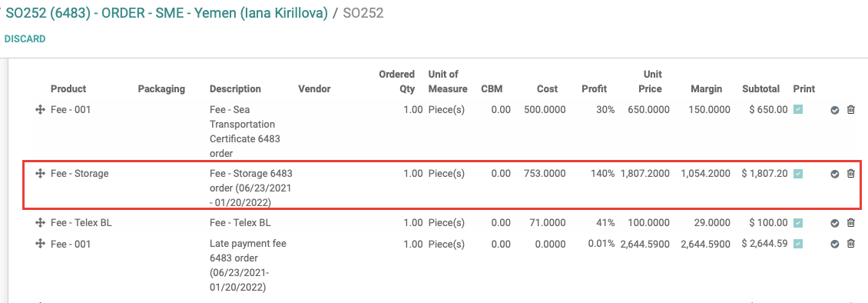Image resolution: width=868 pixels, height=303 pixels.
Task: Click checkmark icon on Telex BL row
Action: click(835, 223)
